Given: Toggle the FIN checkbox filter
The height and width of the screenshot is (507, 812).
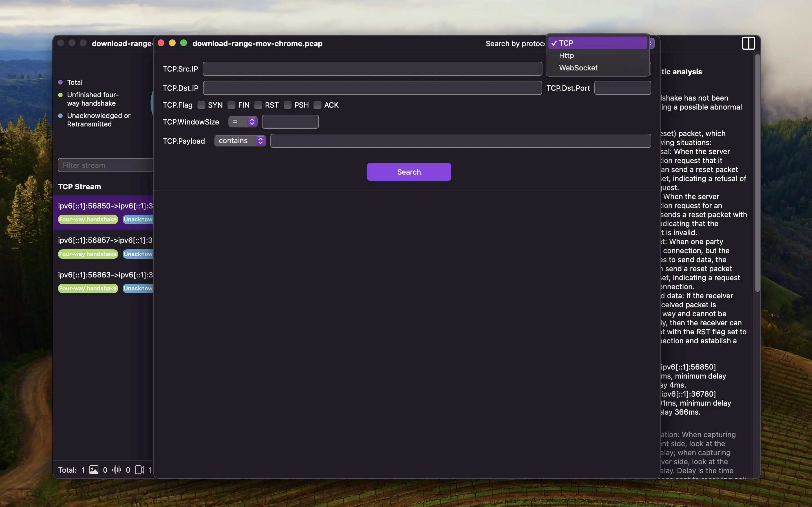Looking at the screenshot, I should (231, 105).
